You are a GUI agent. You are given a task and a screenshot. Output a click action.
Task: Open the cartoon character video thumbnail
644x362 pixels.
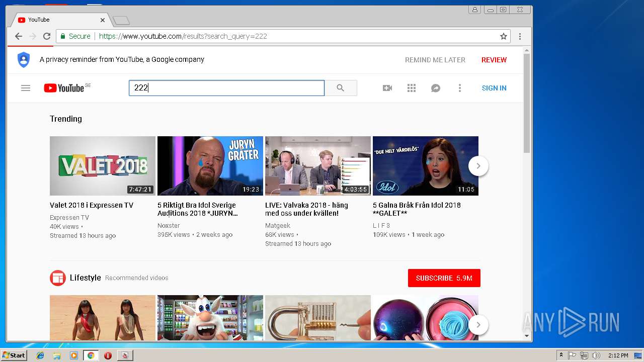pos(210,318)
